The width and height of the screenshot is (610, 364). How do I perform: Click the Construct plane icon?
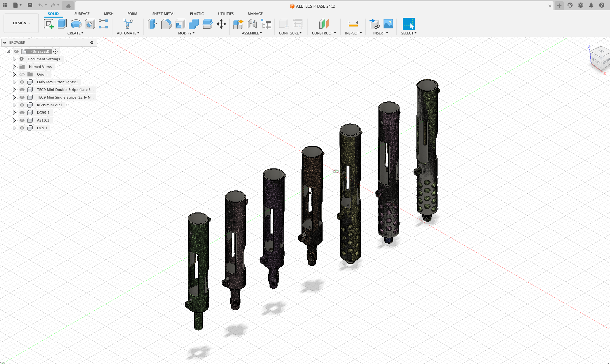click(324, 24)
